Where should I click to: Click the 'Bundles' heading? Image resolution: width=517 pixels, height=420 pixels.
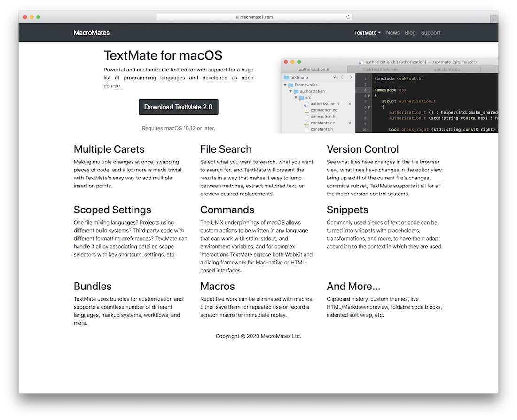93,286
